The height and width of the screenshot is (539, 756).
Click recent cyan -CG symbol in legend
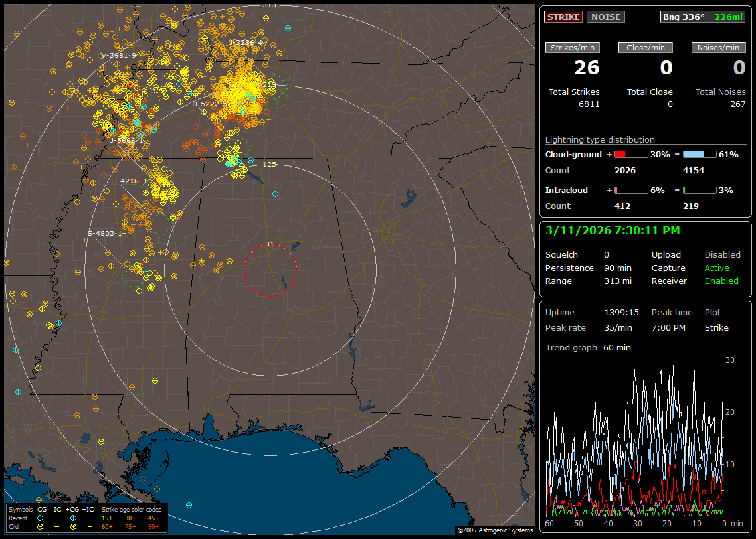(40, 518)
